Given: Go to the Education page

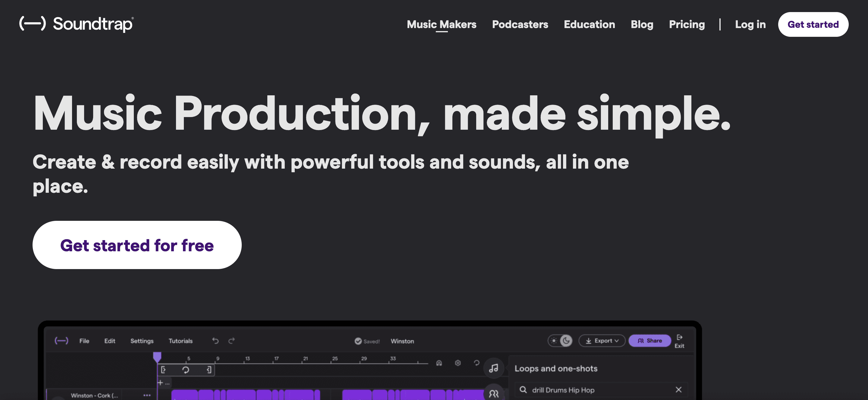Looking at the screenshot, I should click(589, 24).
